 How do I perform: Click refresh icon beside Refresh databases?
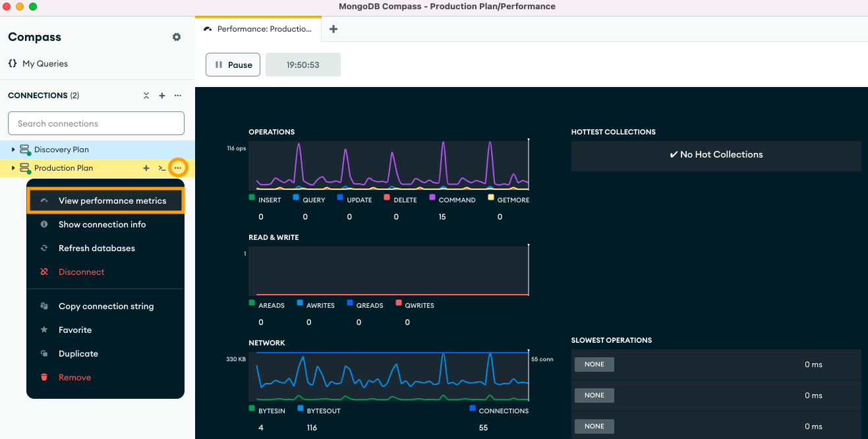tap(44, 249)
